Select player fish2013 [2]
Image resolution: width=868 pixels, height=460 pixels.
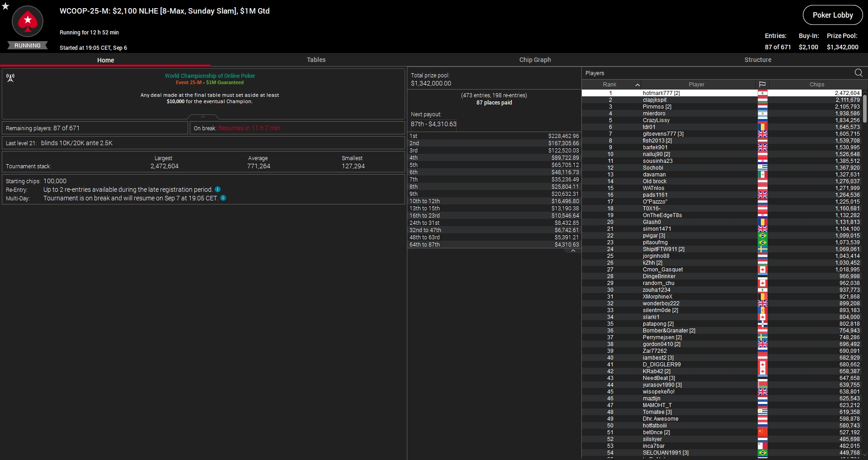coord(722,141)
